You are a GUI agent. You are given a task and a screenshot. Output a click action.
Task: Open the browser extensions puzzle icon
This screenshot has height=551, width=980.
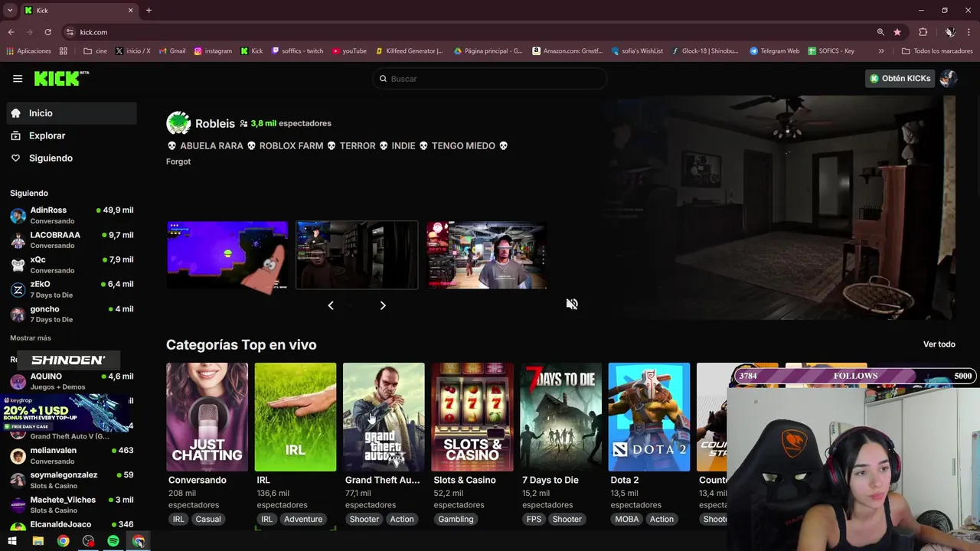923,32
